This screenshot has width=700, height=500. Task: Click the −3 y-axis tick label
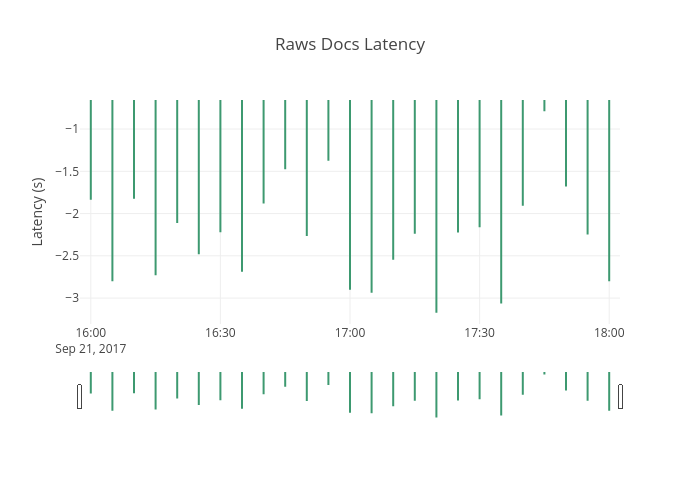(x=71, y=297)
